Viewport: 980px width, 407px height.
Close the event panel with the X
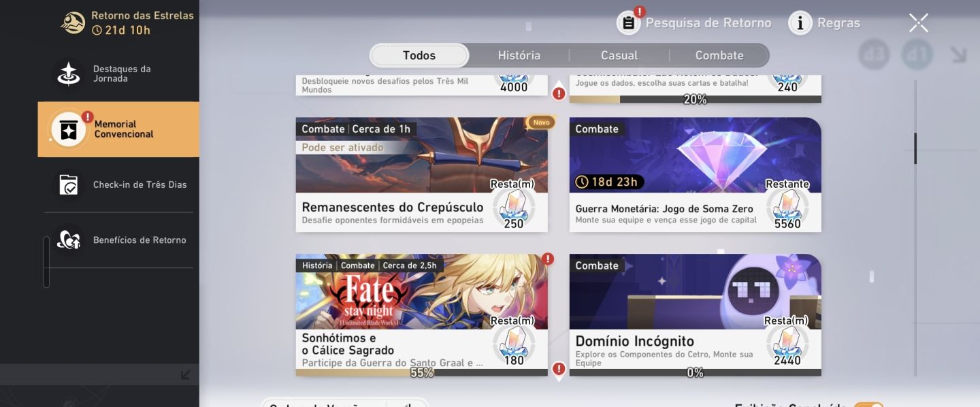918,23
